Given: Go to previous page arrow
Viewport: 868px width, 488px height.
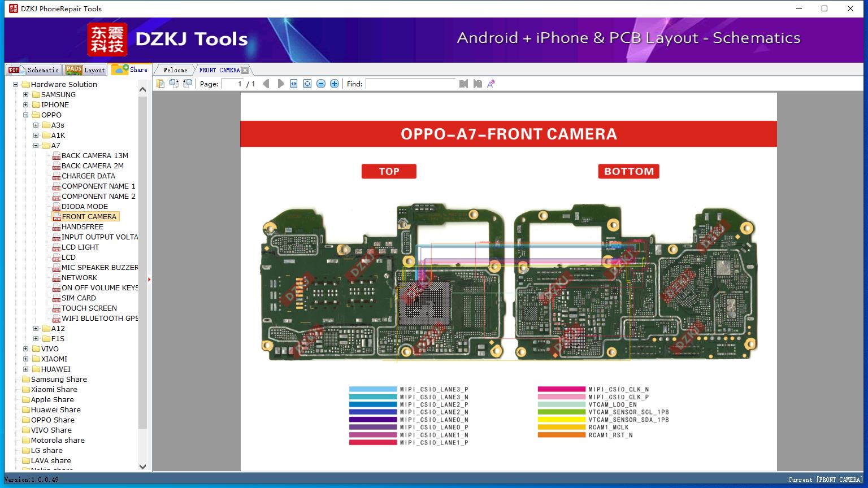Looking at the screenshot, I should click(x=266, y=84).
